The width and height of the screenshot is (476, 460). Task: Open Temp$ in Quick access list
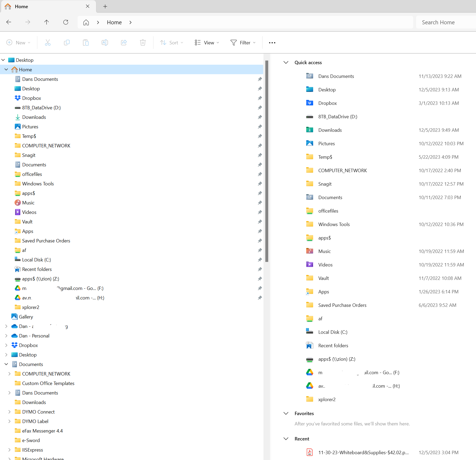(x=325, y=157)
